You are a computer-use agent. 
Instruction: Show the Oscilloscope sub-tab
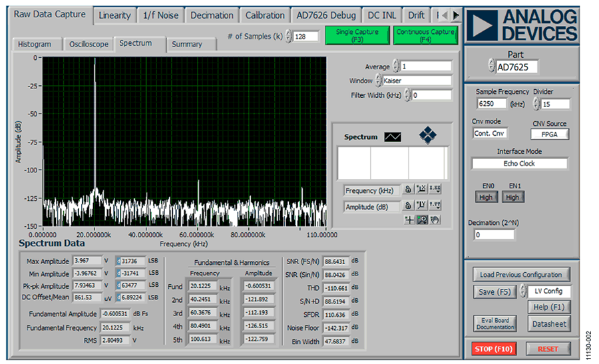[89, 45]
